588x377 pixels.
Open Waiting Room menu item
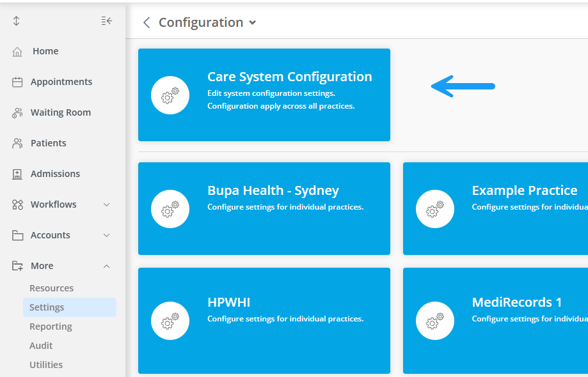[61, 112]
